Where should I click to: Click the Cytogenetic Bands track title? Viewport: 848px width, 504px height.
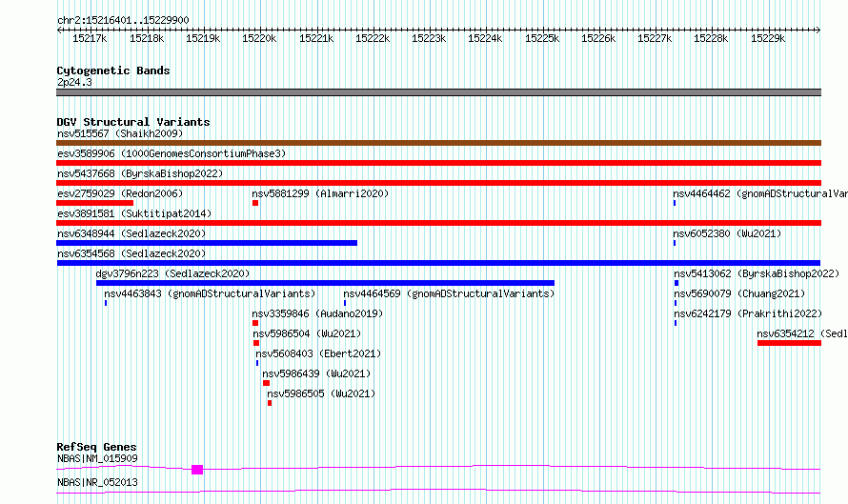pyautogui.click(x=113, y=71)
